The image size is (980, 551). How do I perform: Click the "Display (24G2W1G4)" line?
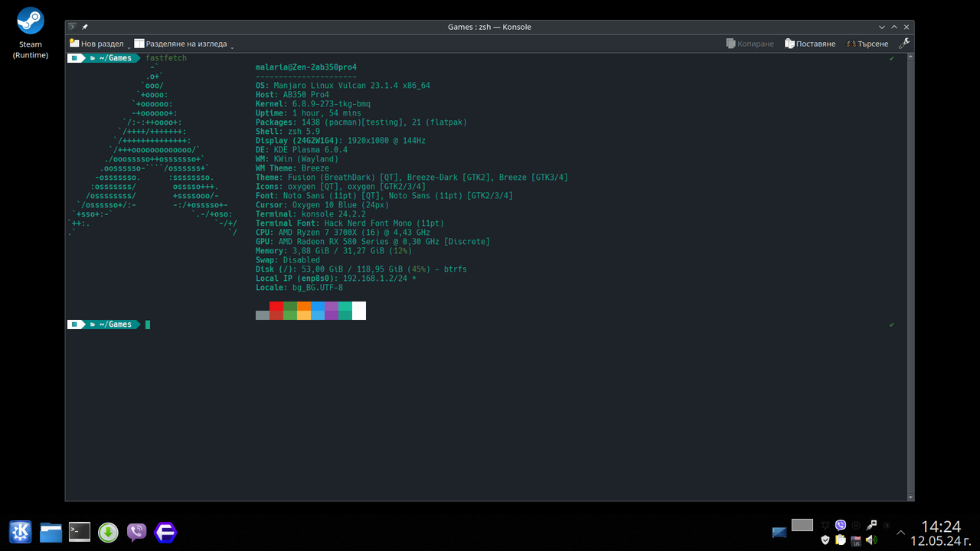pyautogui.click(x=341, y=141)
